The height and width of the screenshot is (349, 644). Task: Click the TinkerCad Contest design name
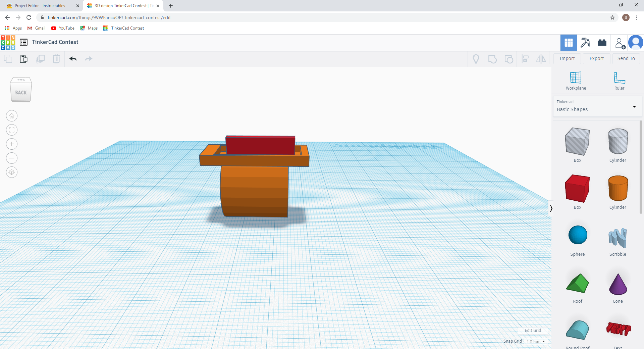coord(55,42)
